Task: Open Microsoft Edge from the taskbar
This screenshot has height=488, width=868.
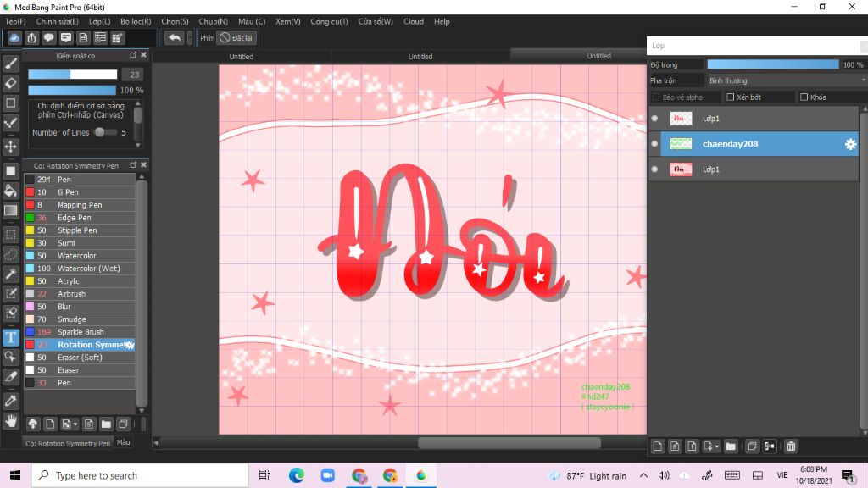Action: point(297,475)
